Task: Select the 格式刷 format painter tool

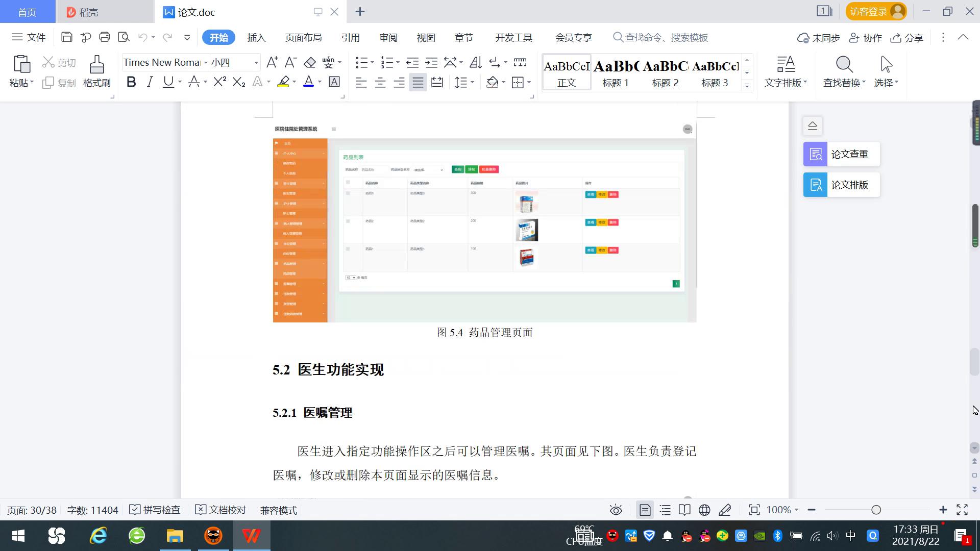Action: coord(96,71)
